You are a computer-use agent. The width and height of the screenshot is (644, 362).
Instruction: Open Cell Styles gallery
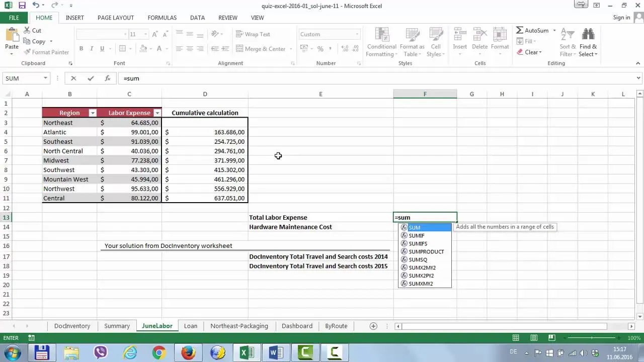tap(435, 43)
